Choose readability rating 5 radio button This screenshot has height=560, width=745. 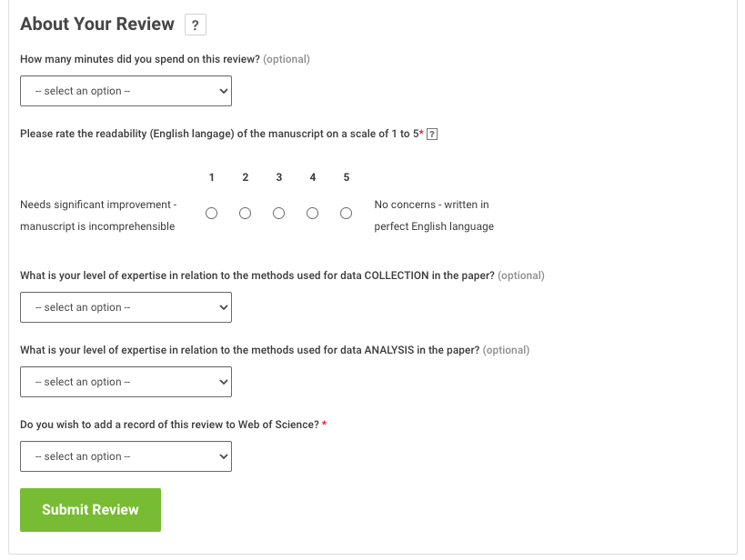click(x=347, y=214)
